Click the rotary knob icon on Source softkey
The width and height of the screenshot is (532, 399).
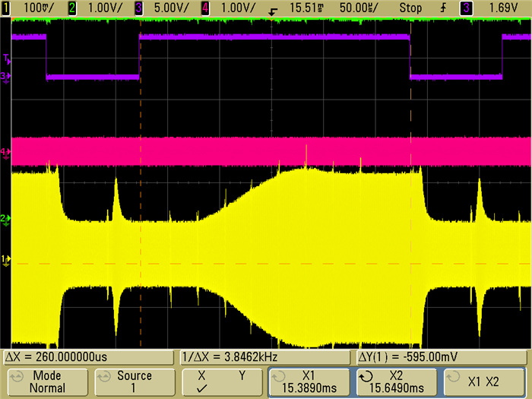point(104,377)
